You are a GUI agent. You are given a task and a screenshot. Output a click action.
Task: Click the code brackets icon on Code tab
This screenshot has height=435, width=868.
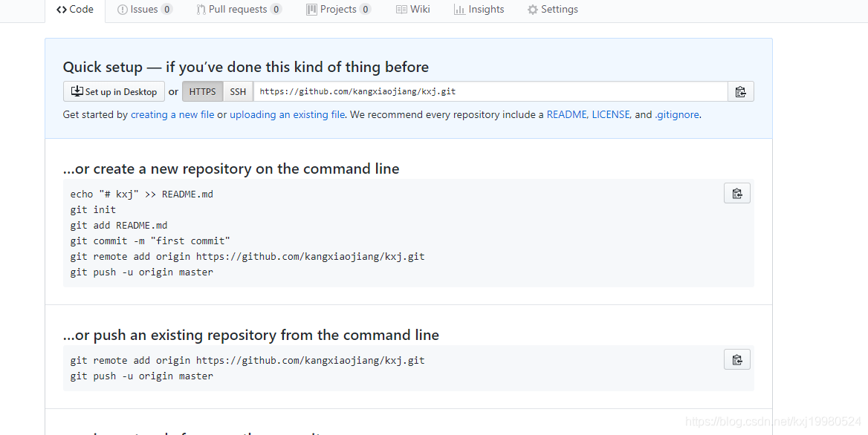pyautogui.click(x=62, y=10)
